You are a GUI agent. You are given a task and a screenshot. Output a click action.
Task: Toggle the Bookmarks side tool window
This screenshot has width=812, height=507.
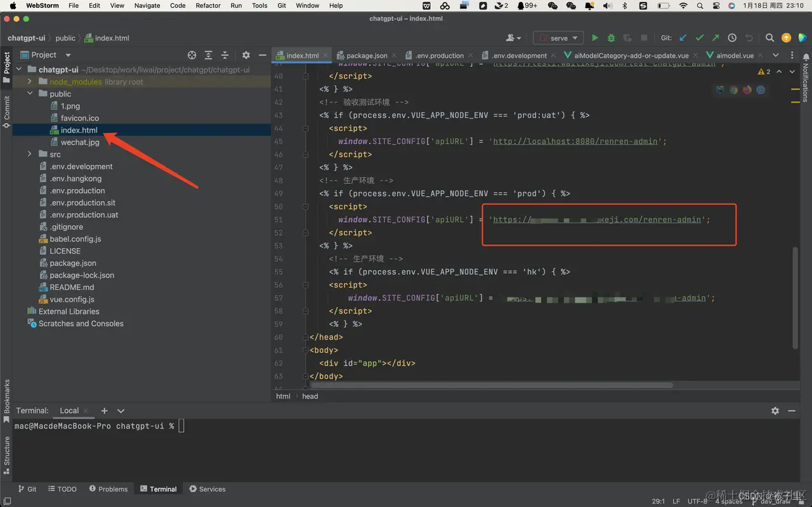[x=6, y=402]
